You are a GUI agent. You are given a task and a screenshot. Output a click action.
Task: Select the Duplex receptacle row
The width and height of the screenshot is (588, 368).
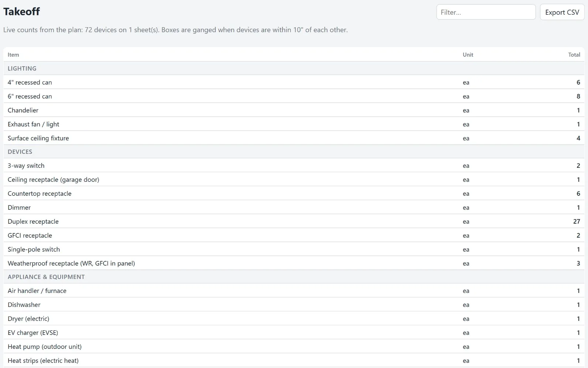(294, 221)
